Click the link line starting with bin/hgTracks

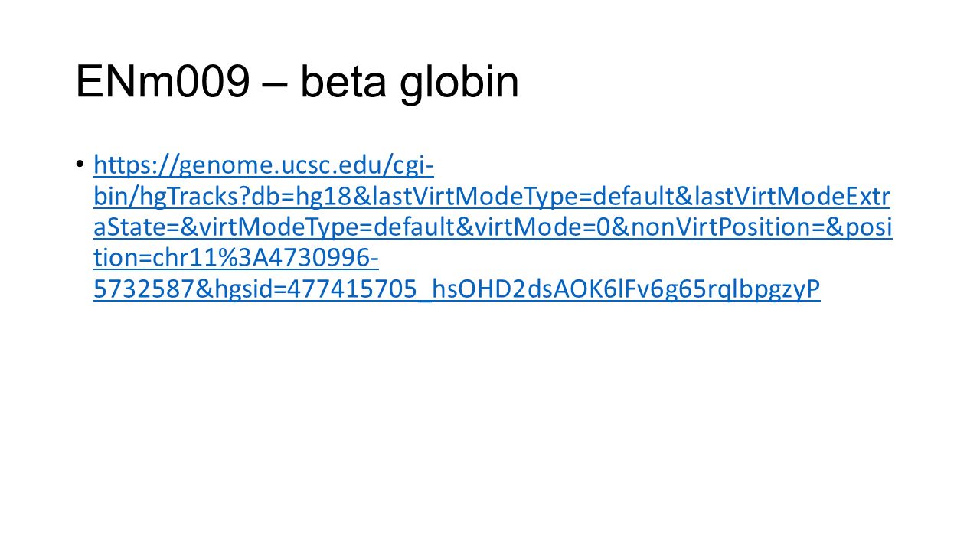pyautogui.click(x=492, y=197)
